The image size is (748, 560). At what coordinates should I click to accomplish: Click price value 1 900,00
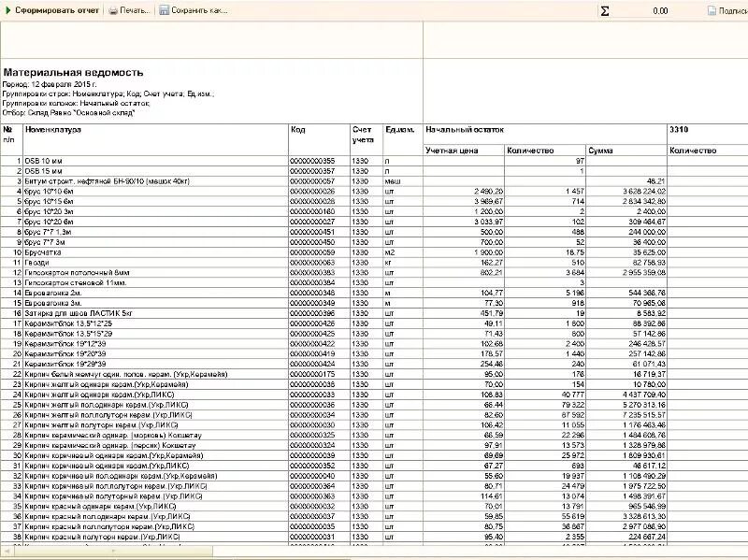point(463,252)
